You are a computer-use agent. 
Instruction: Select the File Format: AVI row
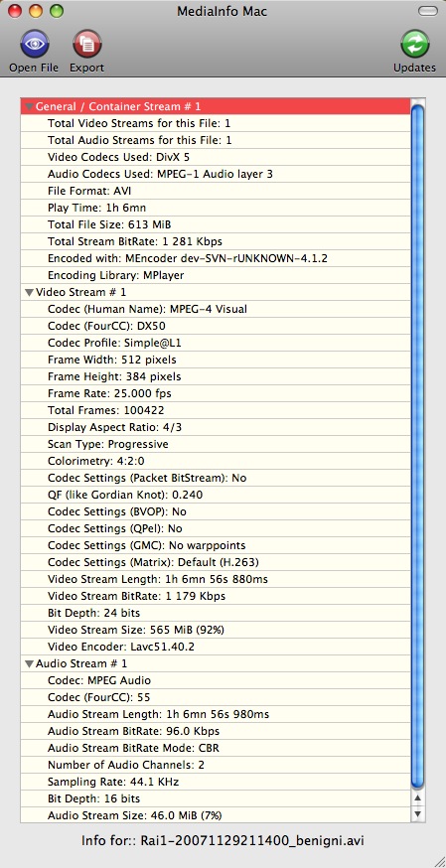click(216, 191)
